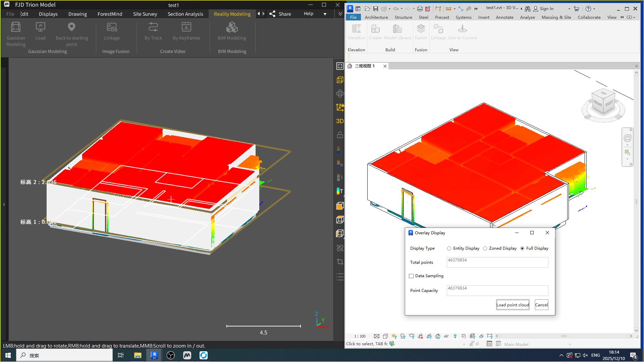The image size is (644, 362).
Task: Open the Sign In dropdown arrow
Action: (x=569, y=9)
